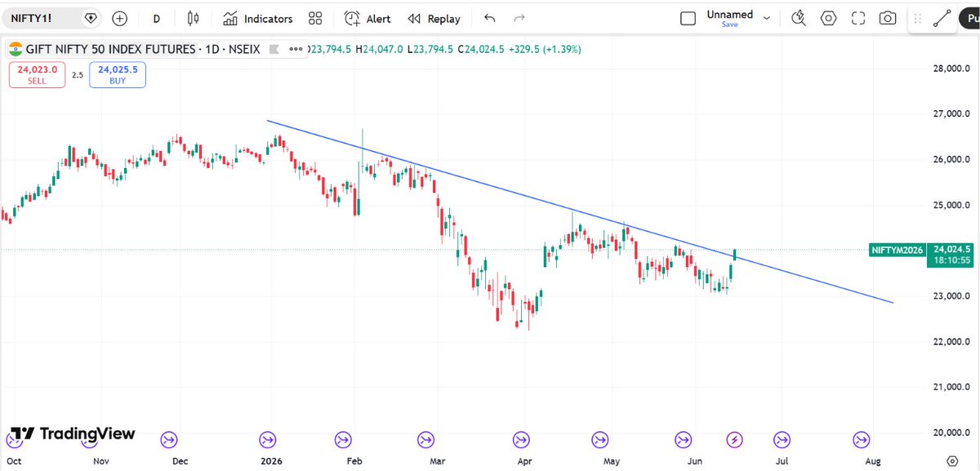This screenshot has height=471, width=980.
Task: Take a chart snapshot with camera icon
Action: tap(888, 18)
